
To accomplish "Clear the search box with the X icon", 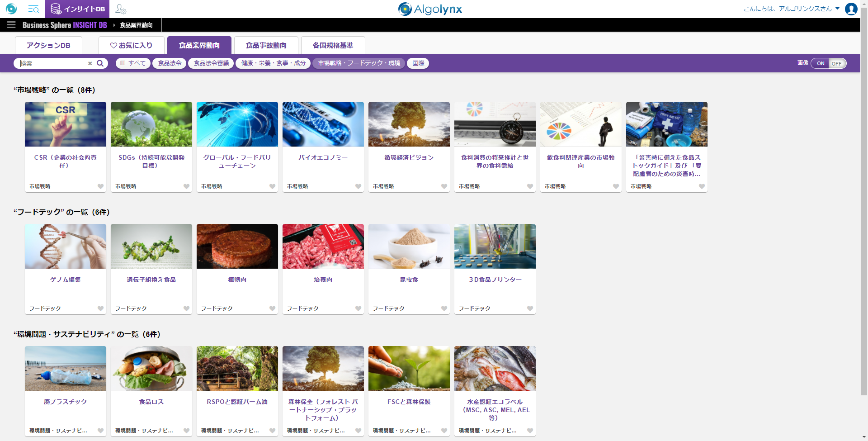I will tap(90, 63).
